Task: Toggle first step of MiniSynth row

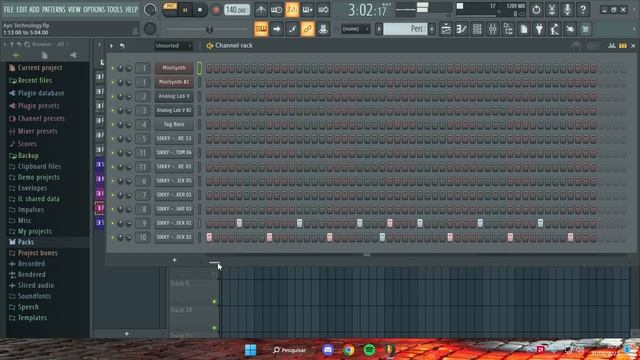Action: [209, 68]
